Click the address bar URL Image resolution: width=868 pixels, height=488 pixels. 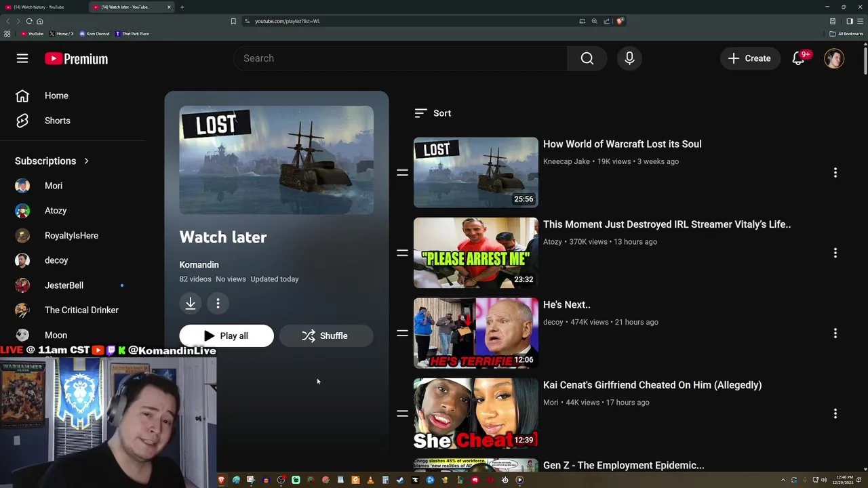point(287,21)
